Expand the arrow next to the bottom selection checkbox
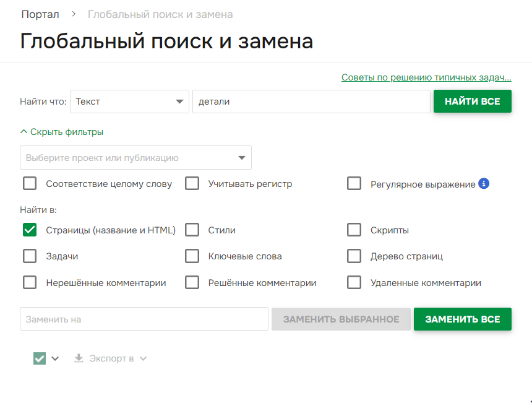Viewport: 532px width, 403px height. pos(56,358)
